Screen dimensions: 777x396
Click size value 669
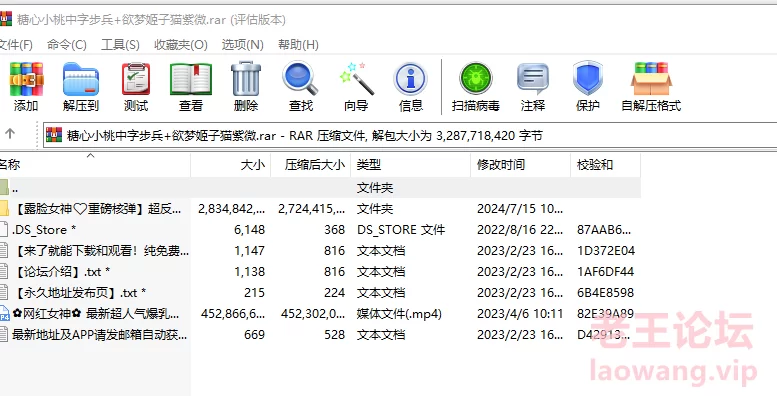254,335
